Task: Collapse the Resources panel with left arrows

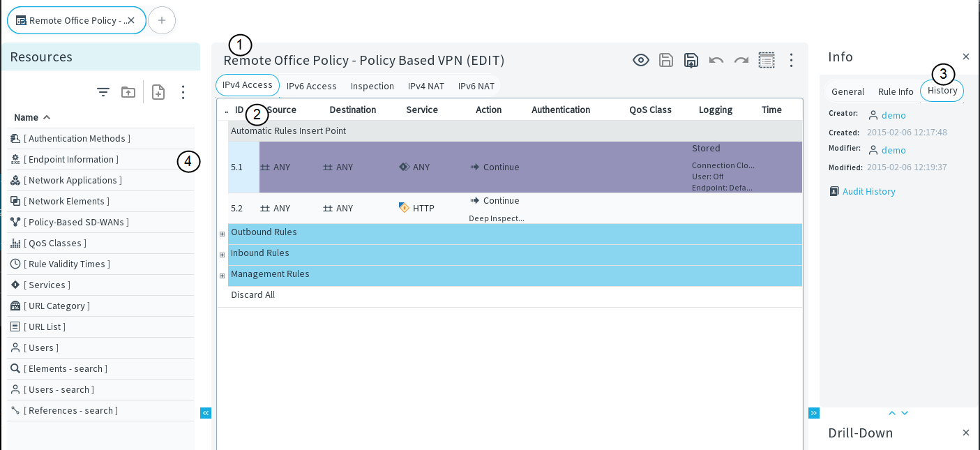Action: (206, 413)
